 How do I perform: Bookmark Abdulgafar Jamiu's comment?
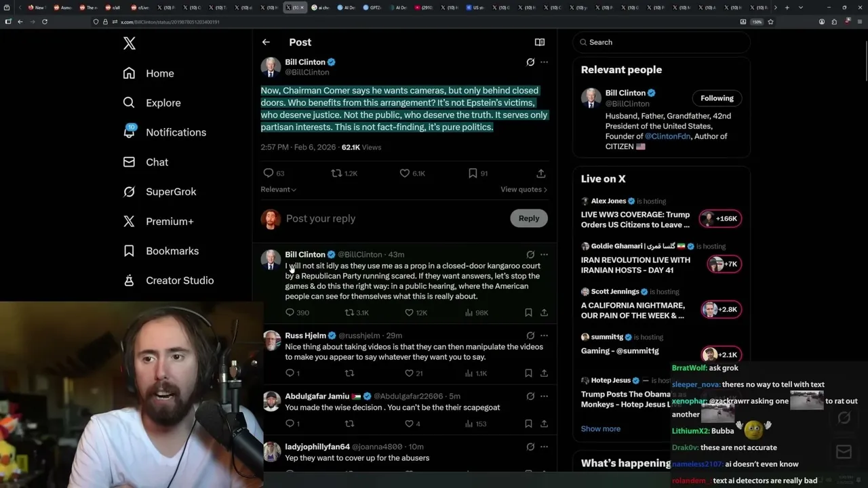point(528,424)
